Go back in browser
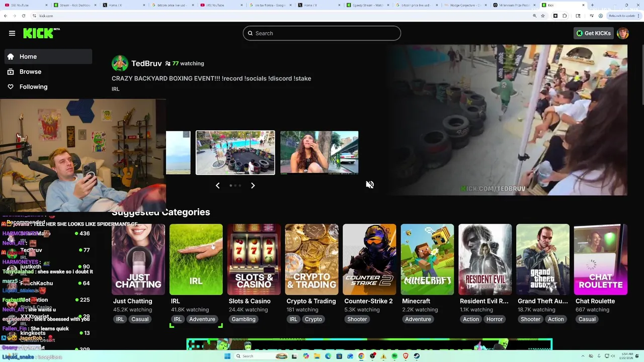Viewport: 644px width, 362px height. [6, 16]
